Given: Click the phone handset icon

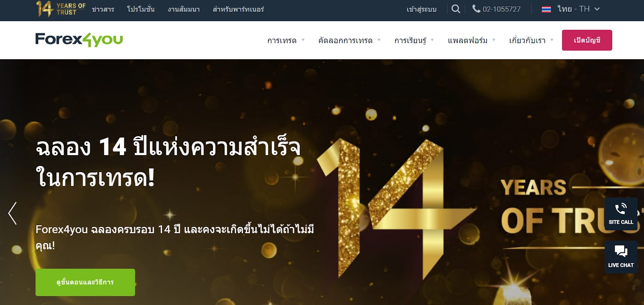Looking at the screenshot, I should pyautogui.click(x=476, y=8).
